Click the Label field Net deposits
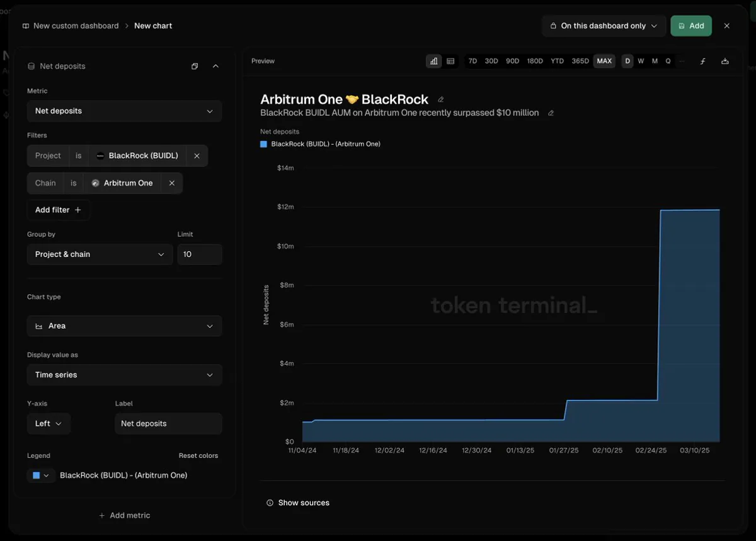The width and height of the screenshot is (756, 541). pyautogui.click(x=168, y=423)
